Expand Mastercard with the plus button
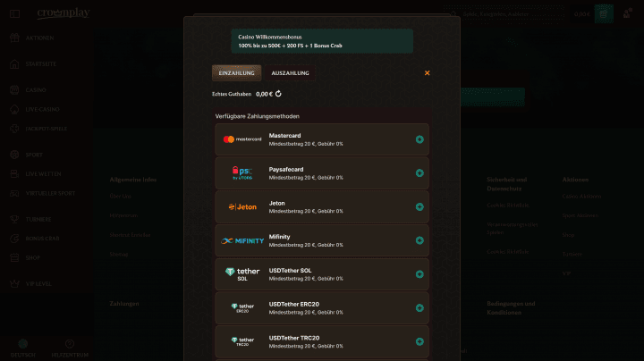 (419, 139)
